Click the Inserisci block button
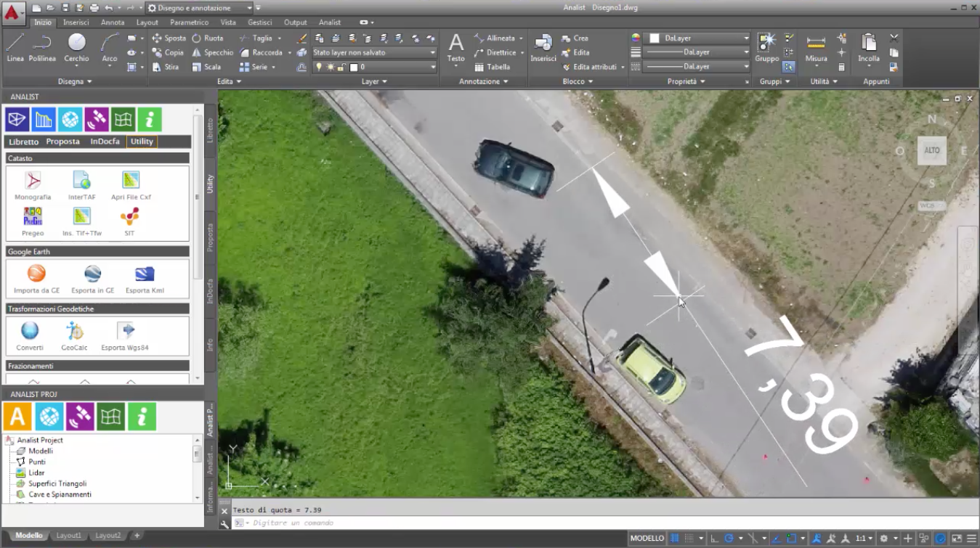 pyautogui.click(x=543, y=48)
